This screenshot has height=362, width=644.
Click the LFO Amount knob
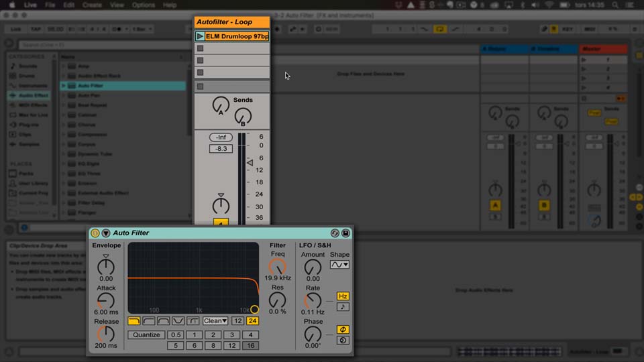point(313,267)
